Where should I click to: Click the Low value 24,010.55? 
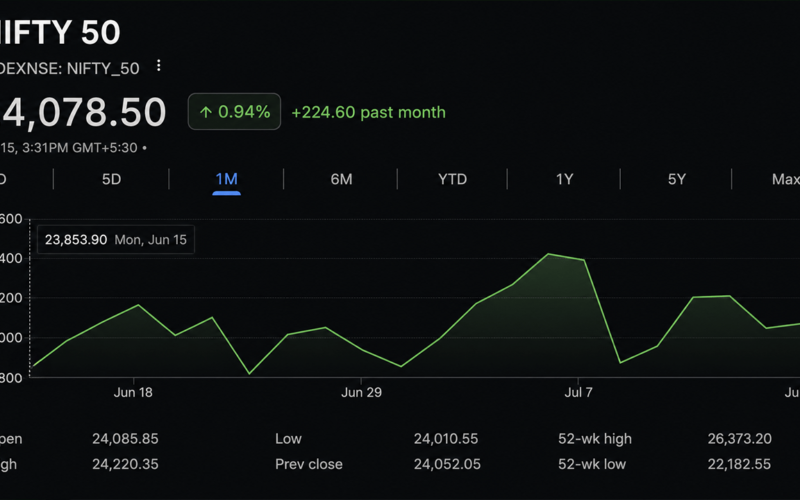[x=446, y=439]
